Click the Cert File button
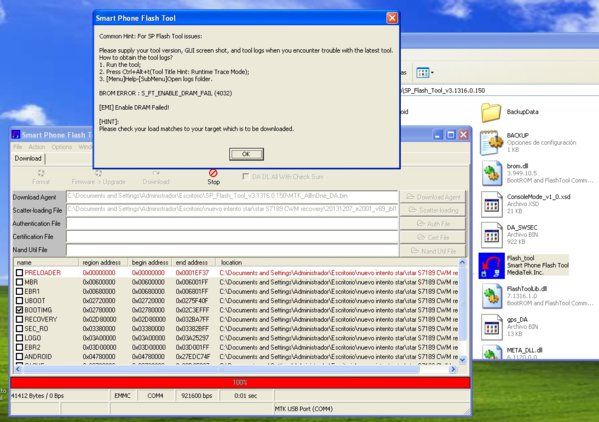This screenshot has height=422, width=599. coord(433,237)
